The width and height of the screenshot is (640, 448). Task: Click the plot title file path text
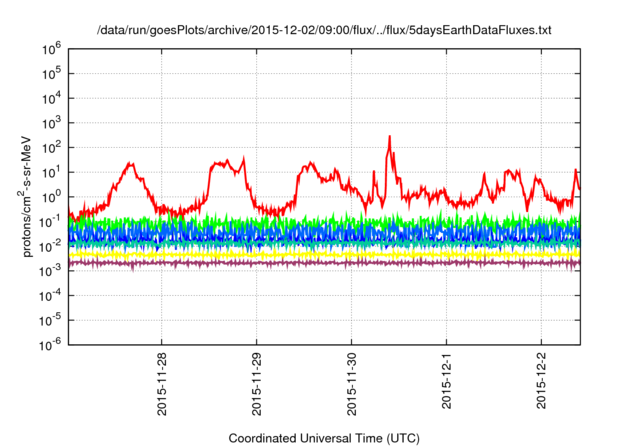[324, 30]
